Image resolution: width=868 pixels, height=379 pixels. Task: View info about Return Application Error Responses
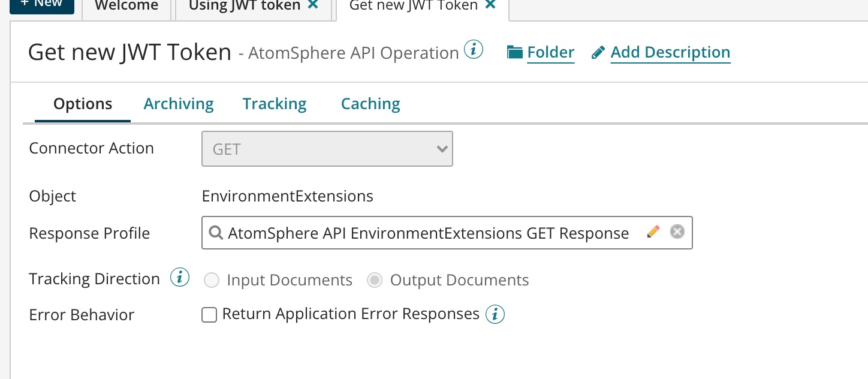pyautogui.click(x=495, y=314)
